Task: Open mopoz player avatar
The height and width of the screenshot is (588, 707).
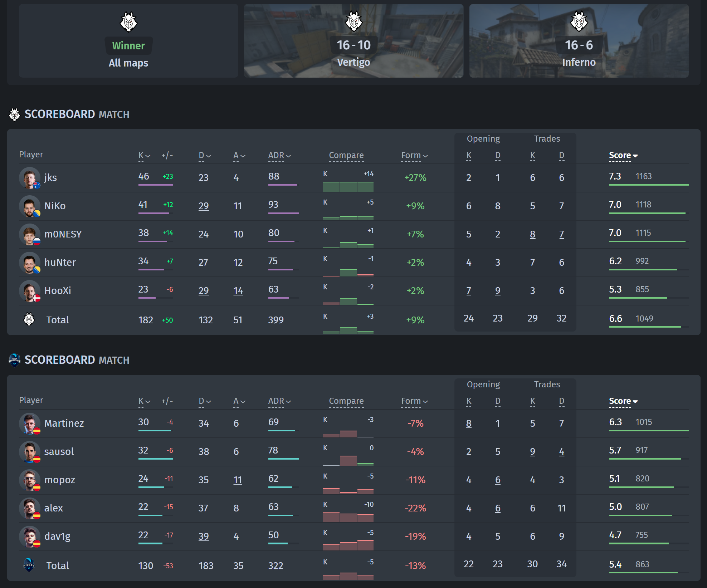Action: coord(30,480)
